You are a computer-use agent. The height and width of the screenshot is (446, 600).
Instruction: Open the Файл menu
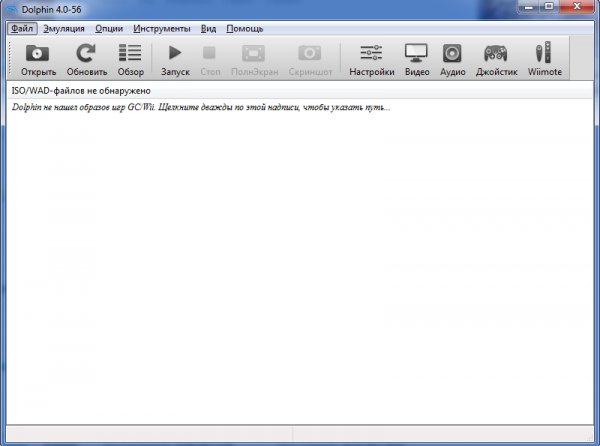22,29
